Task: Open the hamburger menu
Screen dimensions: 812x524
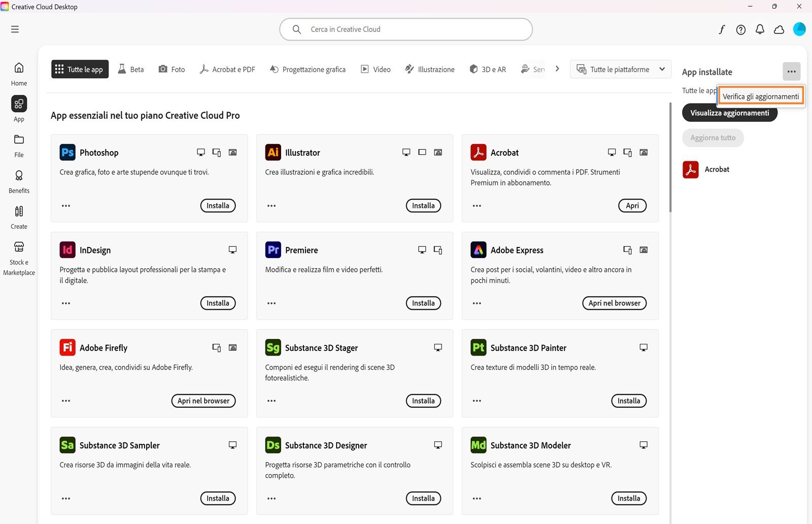Action: [15, 29]
